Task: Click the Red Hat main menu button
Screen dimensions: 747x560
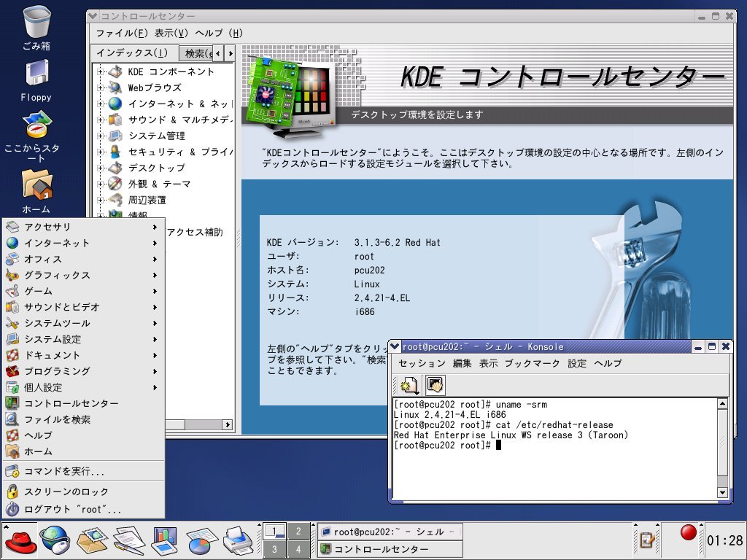Action: point(20,540)
